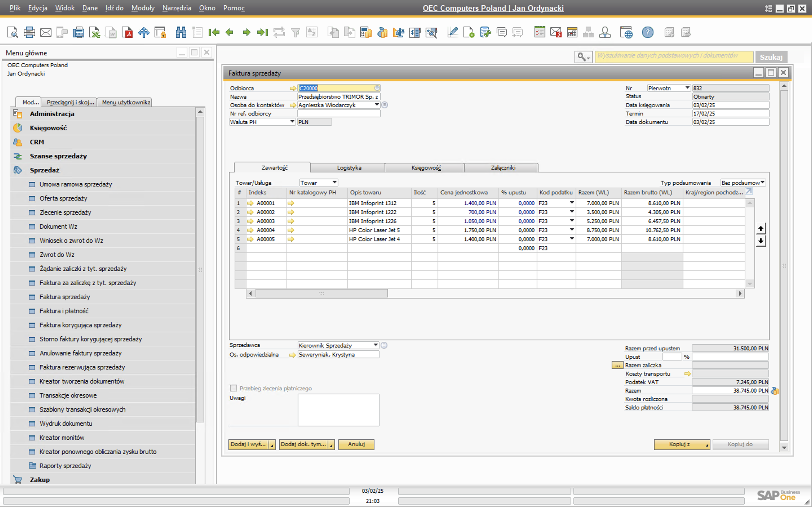Open the Help question mark icon
812x507 pixels.
point(648,32)
